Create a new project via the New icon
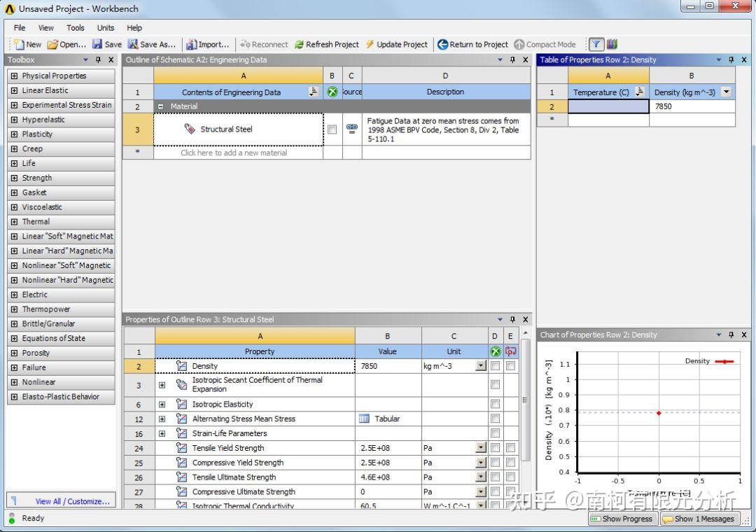 click(21, 43)
